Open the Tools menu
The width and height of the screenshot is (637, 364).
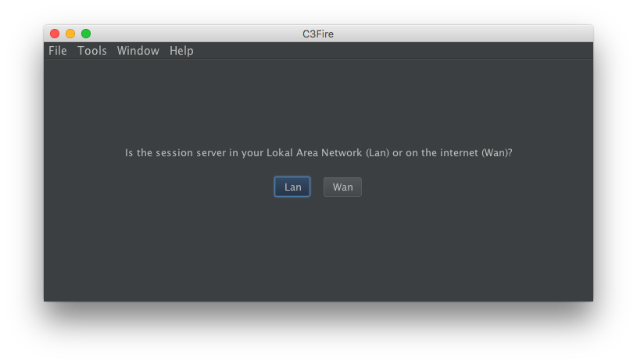pos(92,51)
